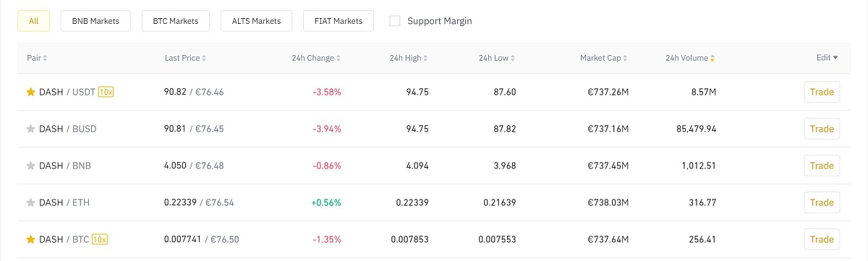Star the DASH / ETH pair
Image resolution: width=868 pixels, height=261 pixels.
(x=30, y=202)
